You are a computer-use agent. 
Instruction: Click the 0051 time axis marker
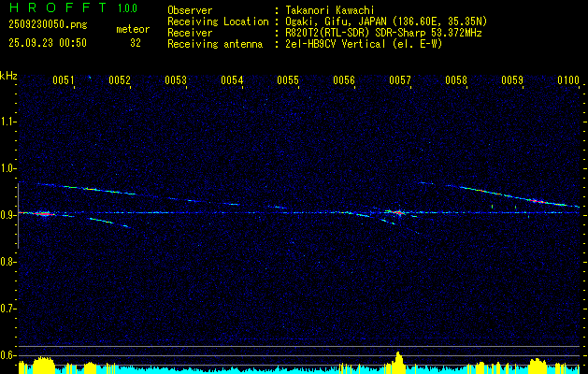[x=63, y=80]
